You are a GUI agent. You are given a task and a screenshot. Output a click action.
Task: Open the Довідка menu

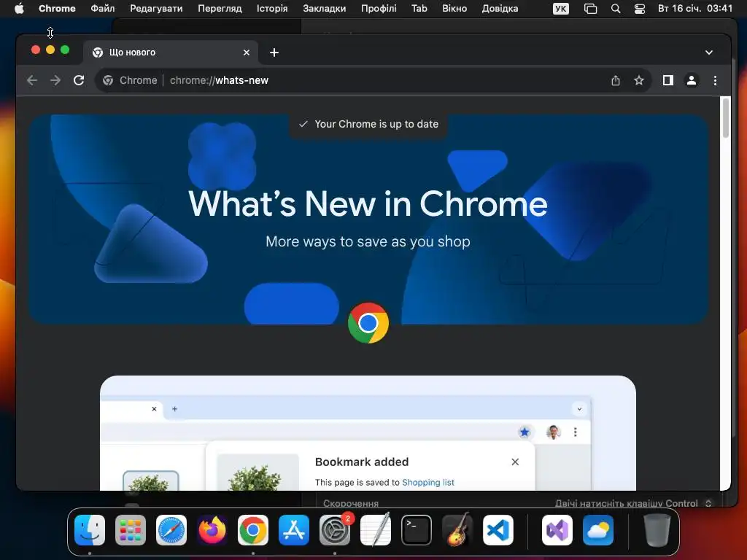tap(500, 9)
